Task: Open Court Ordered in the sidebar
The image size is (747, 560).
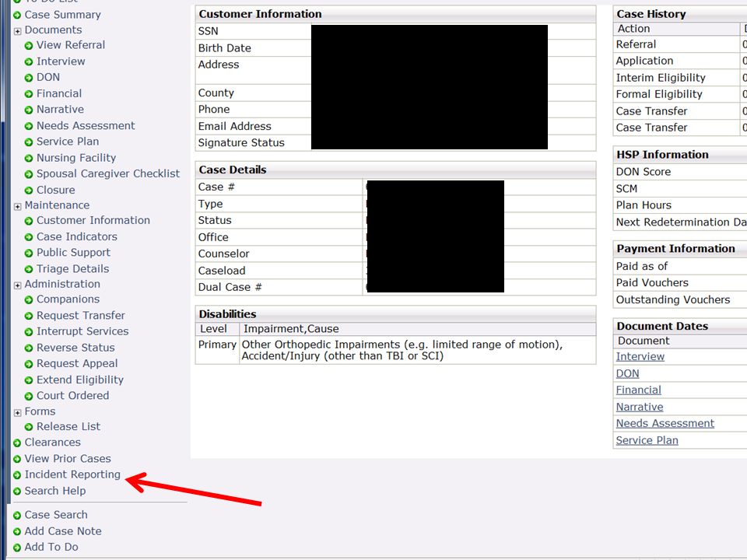Action: point(73,396)
